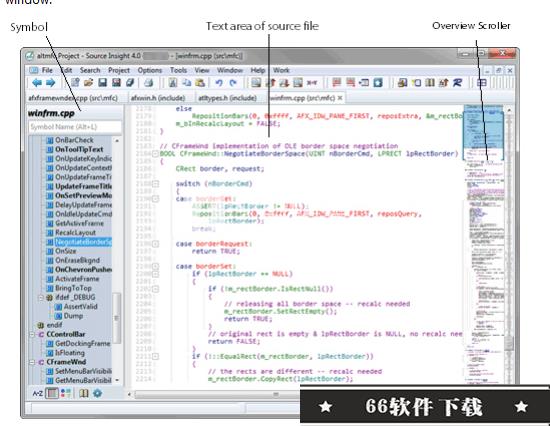This screenshot has width=550, height=426.
Task: Click the R-shaped icon in toolbar
Action: click(457, 83)
